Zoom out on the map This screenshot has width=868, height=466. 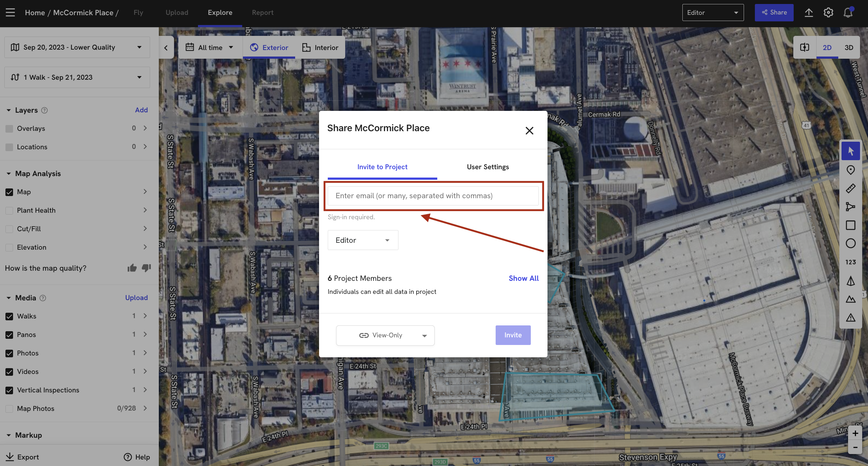point(855,447)
